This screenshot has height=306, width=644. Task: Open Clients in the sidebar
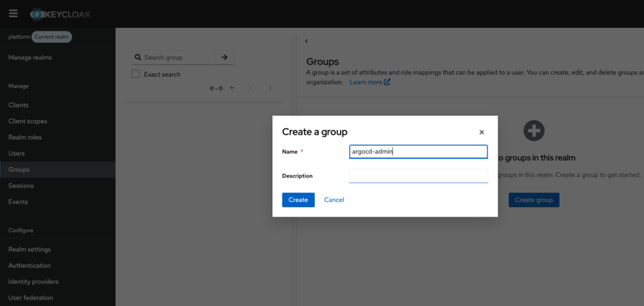(x=18, y=105)
